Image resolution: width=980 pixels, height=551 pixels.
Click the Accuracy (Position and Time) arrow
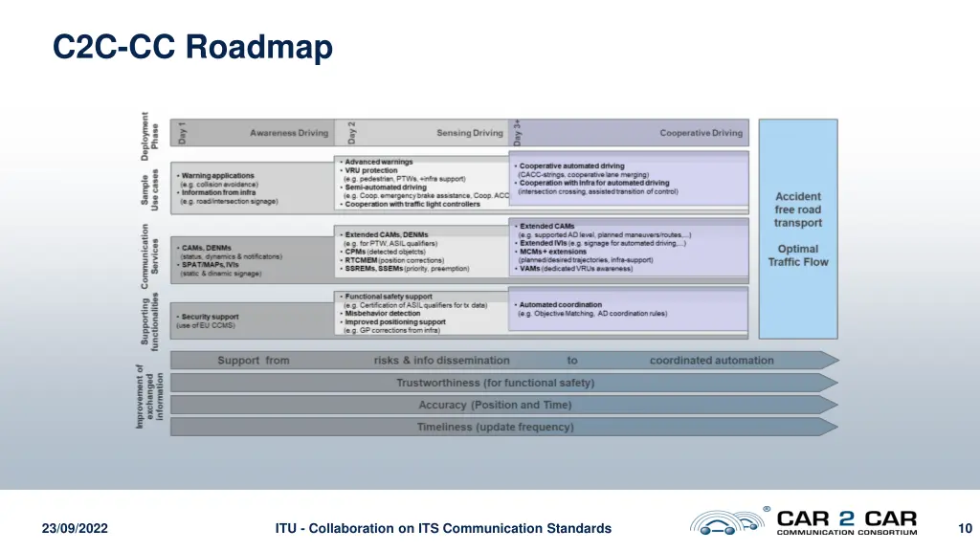click(x=495, y=405)
